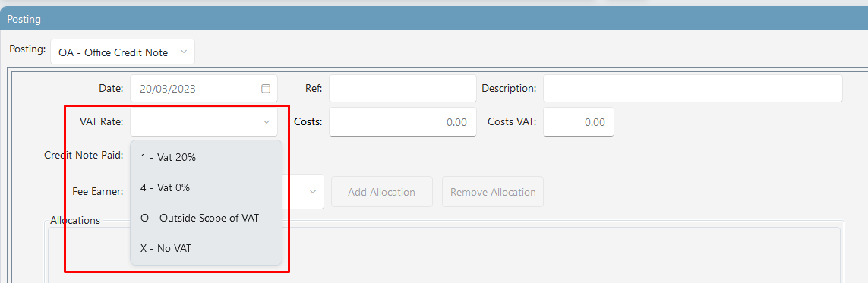Open the Posting type combo box
This screenshot has height=283, width=868.
coord(122,52)
